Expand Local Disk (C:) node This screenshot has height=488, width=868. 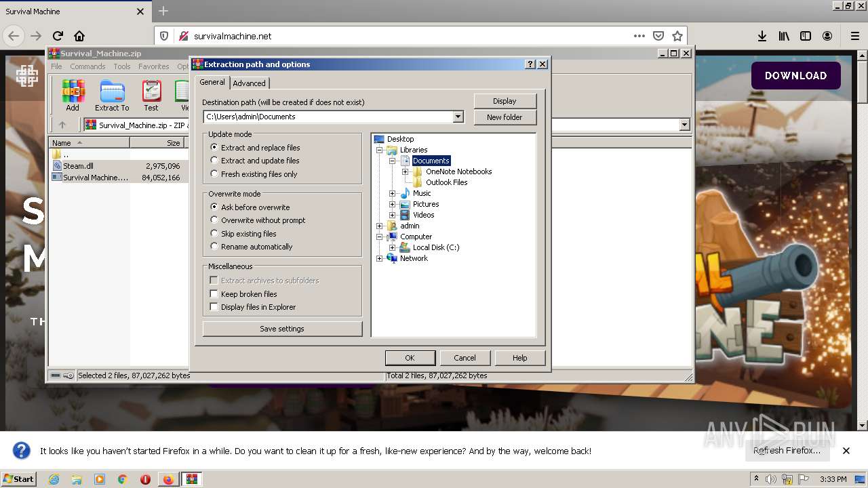point(393,247)
